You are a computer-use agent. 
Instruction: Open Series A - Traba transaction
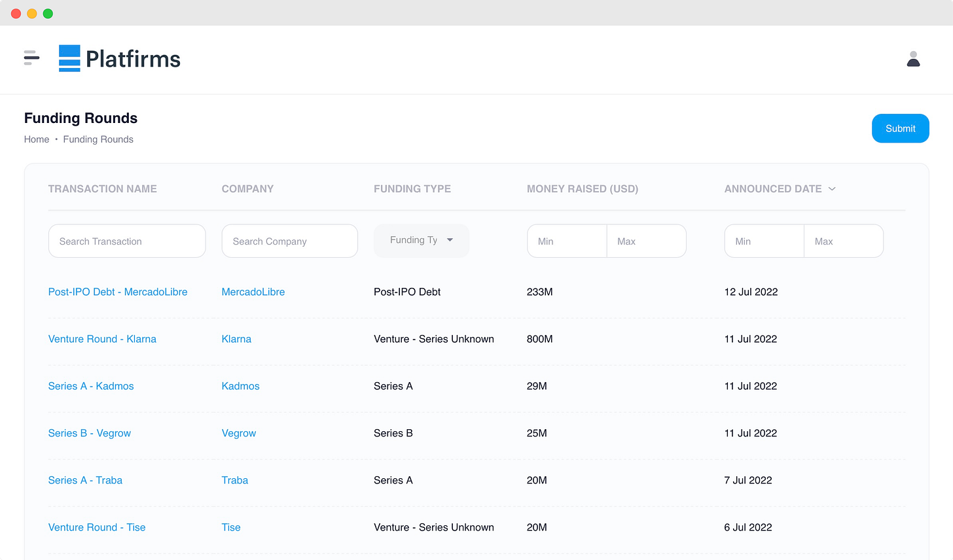coord(85,480)
